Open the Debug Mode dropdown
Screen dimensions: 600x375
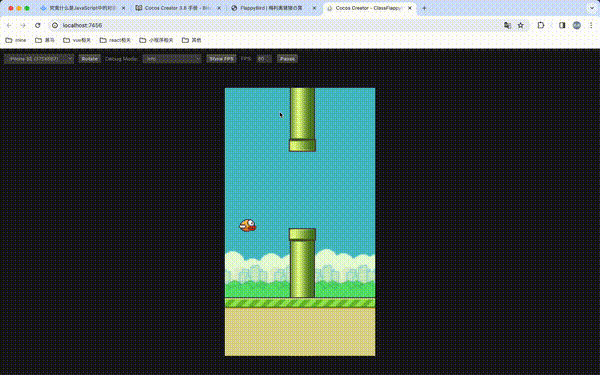[x=172, y=59]
